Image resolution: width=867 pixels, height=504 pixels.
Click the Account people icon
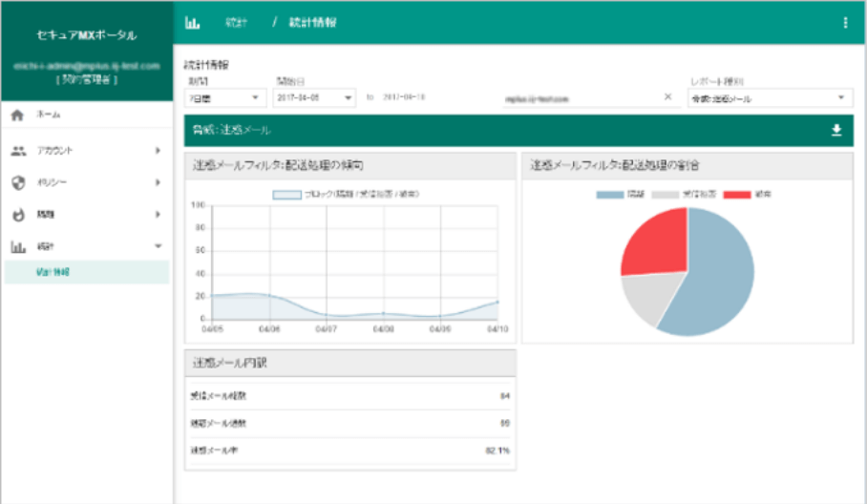(x=18, y=151)
